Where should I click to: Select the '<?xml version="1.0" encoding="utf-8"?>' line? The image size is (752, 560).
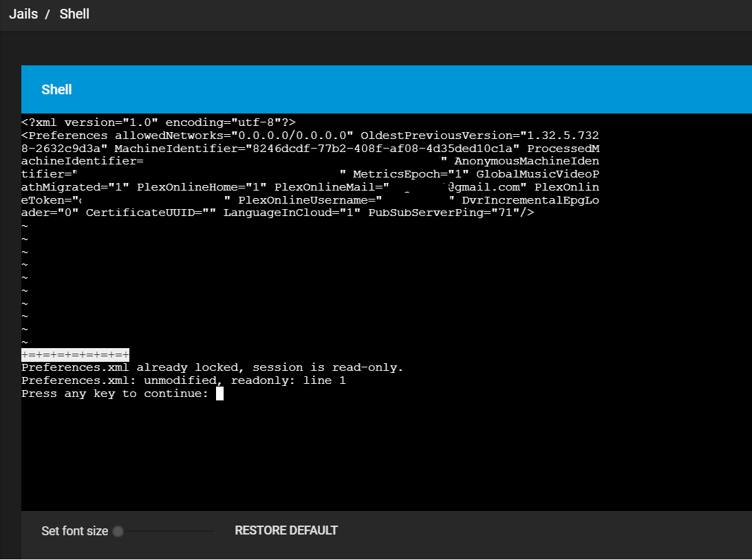point(159,122)
